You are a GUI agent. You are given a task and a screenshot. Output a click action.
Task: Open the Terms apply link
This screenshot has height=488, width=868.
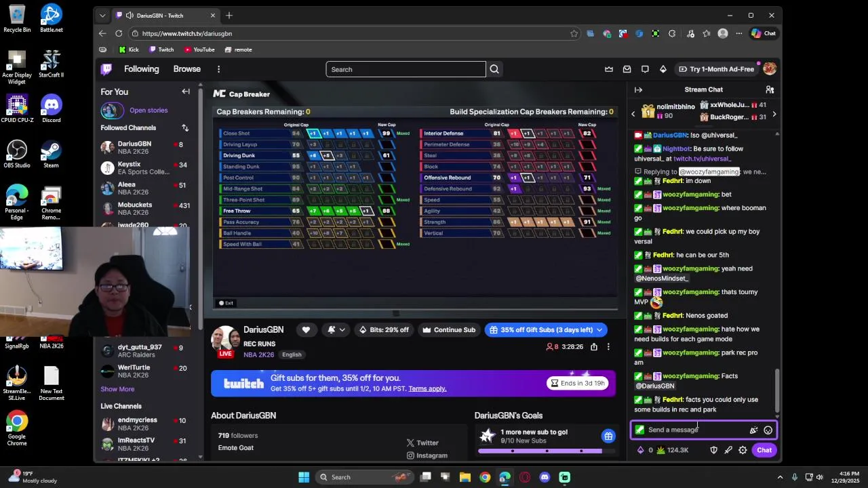pos(427,389)
